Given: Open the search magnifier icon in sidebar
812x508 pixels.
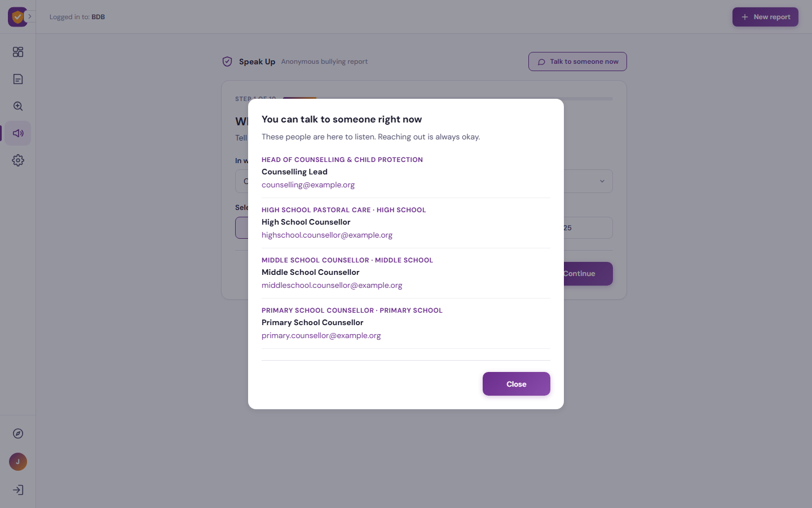Looking at the screenshot, I should point(18,106).
